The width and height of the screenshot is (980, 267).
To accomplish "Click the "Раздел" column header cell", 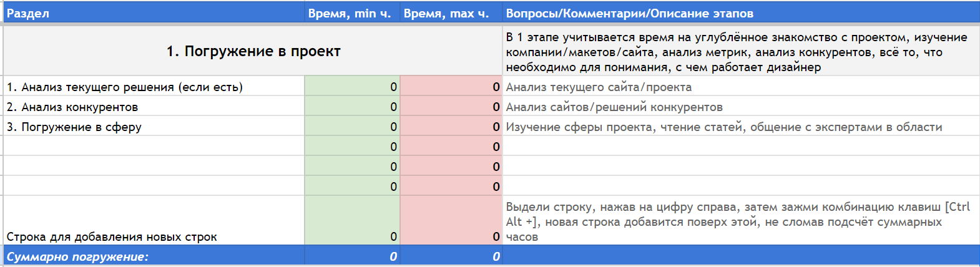I will [x=154, y=13].
